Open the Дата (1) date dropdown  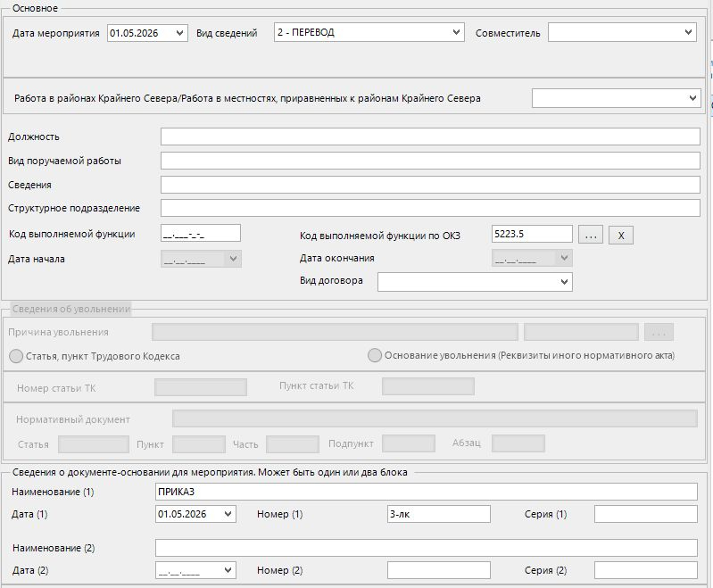tap(228, 514)
